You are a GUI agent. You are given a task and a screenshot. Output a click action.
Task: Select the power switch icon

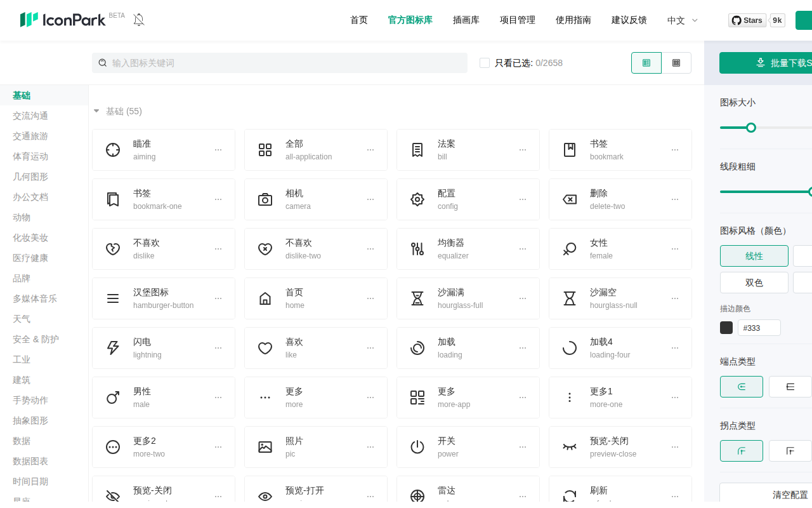417,447
